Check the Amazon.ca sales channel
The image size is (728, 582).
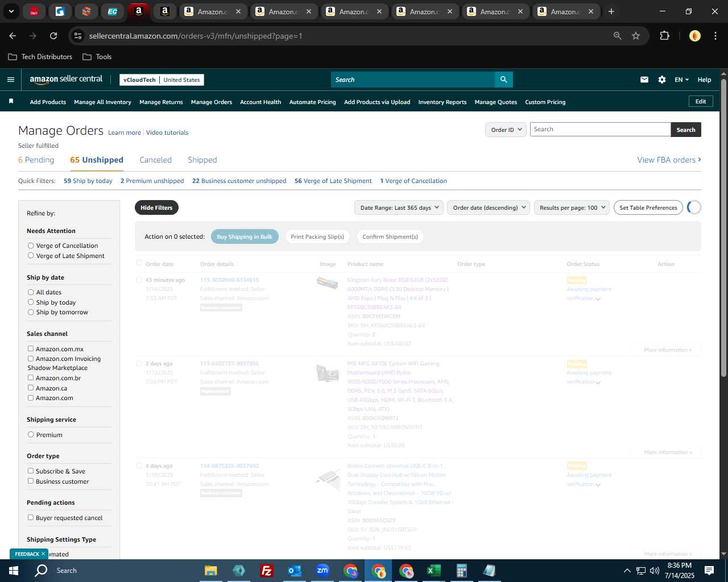(x=31, y=388)
